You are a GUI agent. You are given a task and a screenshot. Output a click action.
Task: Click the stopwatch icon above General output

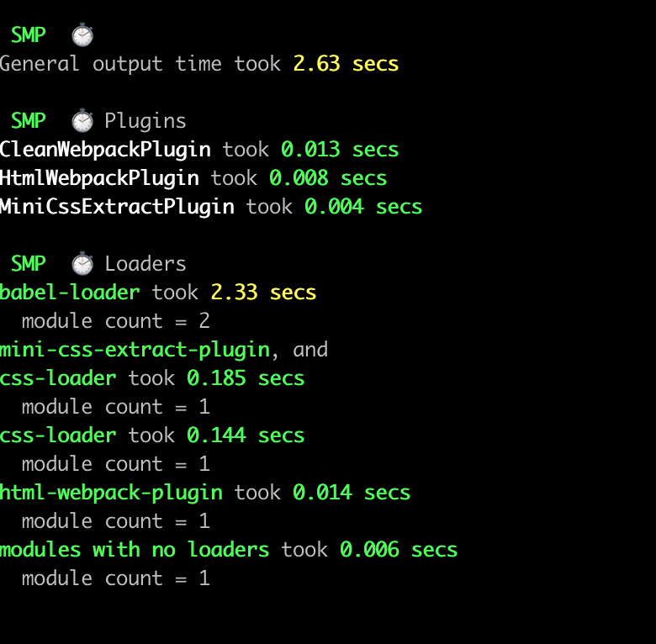pos(82,34)
